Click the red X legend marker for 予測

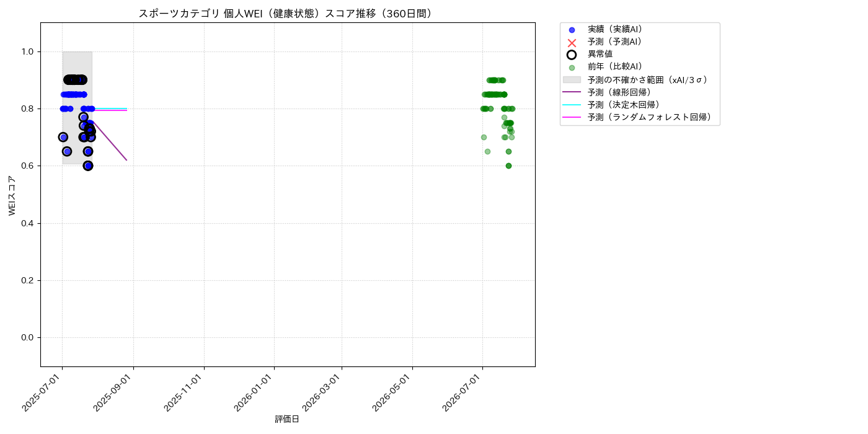tap(572, 42)
